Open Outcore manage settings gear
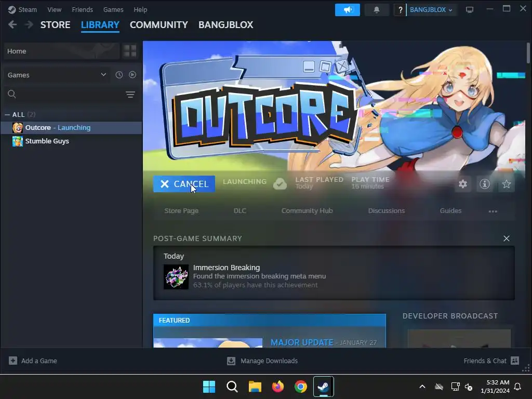This screenshot has width=532, height=399. [x=463, y=184]
